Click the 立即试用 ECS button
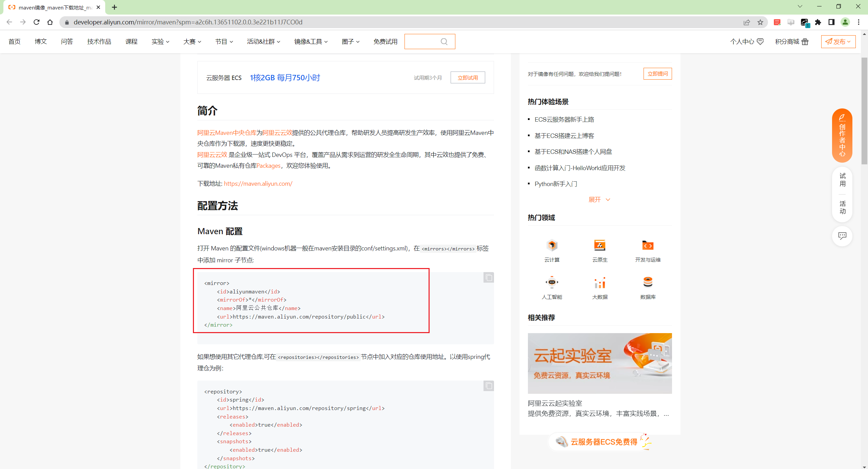868x469 pixels. tap(468, 78)
